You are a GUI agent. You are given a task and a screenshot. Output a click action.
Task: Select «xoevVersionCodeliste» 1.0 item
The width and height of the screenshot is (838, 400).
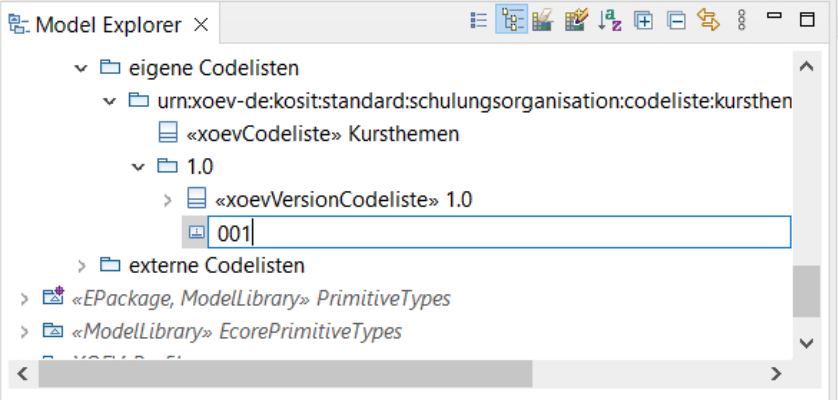(344, 200)
